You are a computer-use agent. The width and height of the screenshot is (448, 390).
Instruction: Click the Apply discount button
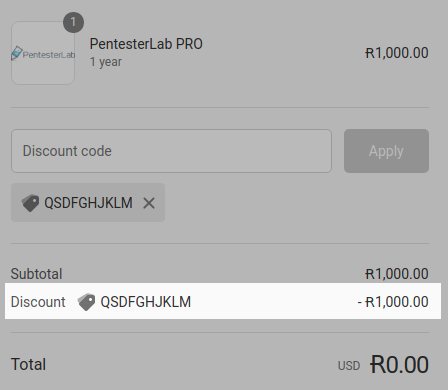tap(386, 151)
